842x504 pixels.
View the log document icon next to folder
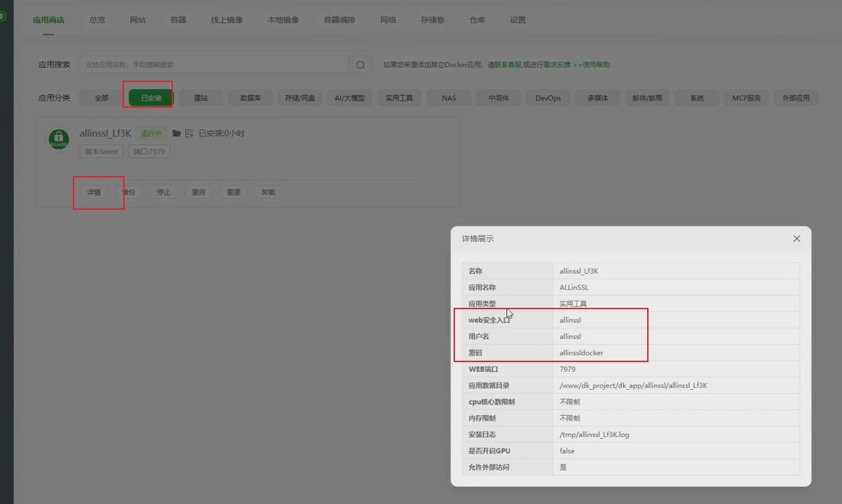click(188, 133)
